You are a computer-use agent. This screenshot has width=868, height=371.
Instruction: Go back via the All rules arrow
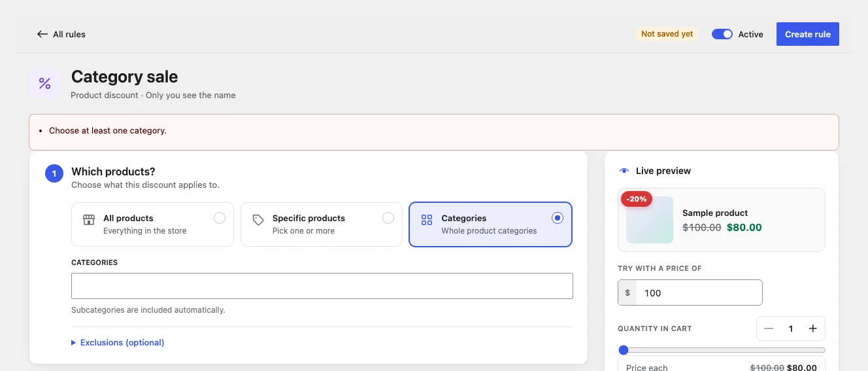(x=42, y=34)
